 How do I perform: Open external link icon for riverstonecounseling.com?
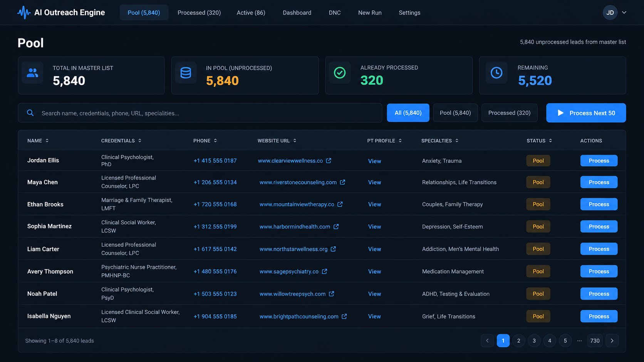pos(342,182)
